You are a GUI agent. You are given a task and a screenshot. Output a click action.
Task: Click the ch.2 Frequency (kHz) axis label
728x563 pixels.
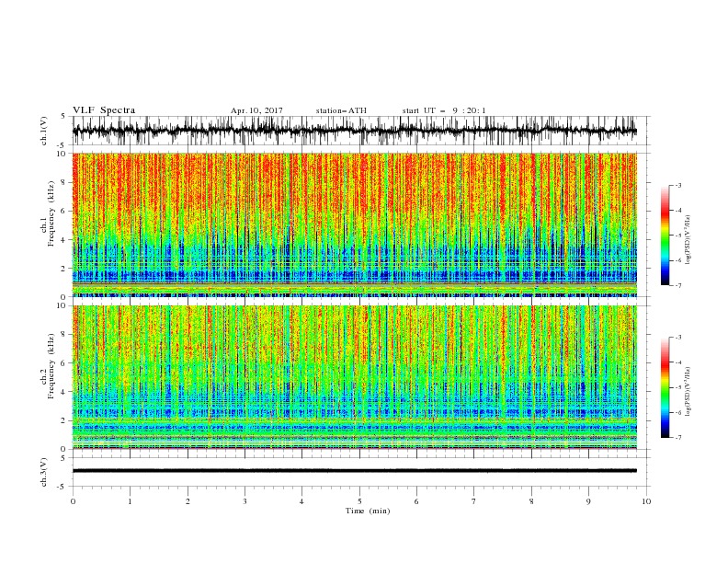pos(48,366)
